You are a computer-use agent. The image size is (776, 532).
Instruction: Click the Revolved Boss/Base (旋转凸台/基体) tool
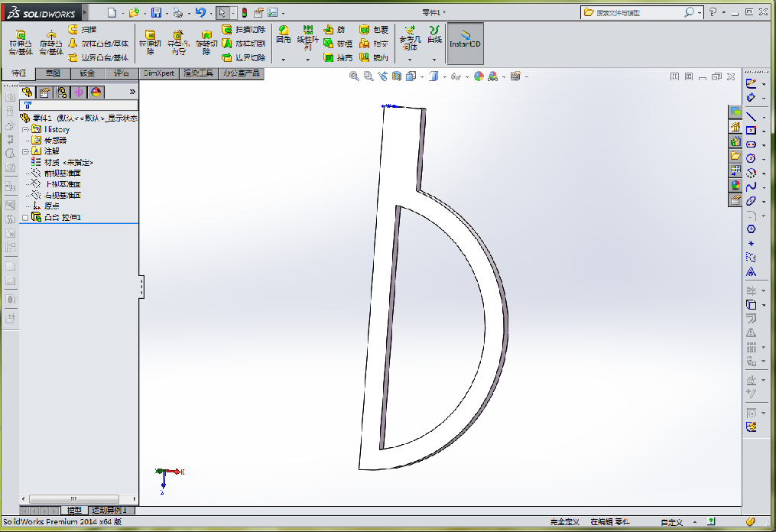coord(51,43)
